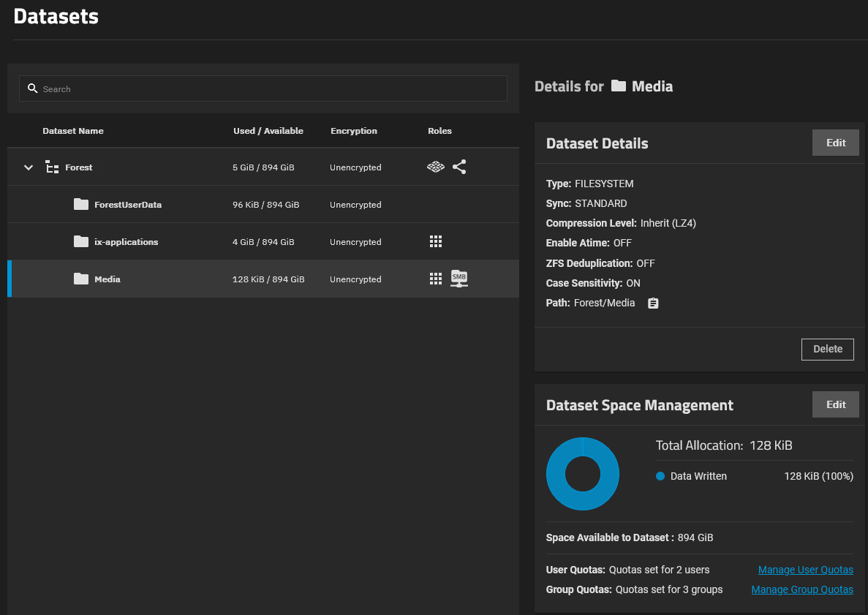Click the pool layers icon in Forest roles

coord(436,167)
